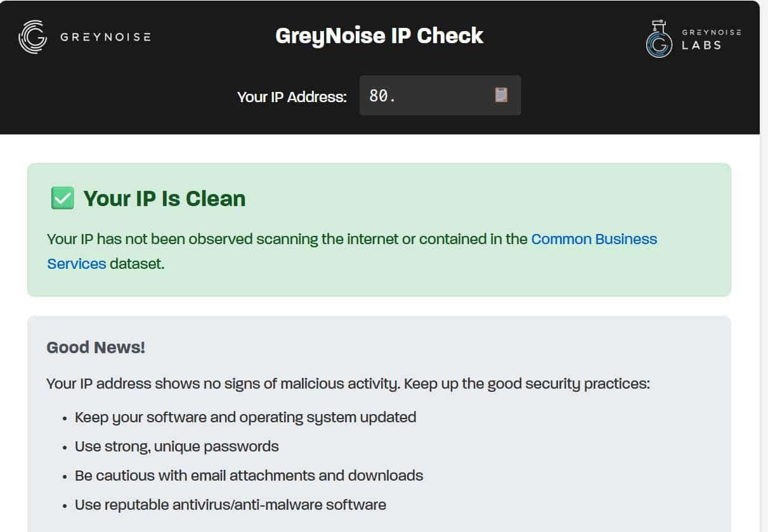Copy IP address with clipboard icon
The image size is (768, 532).
pyautogui.click(x=501, y=95)
